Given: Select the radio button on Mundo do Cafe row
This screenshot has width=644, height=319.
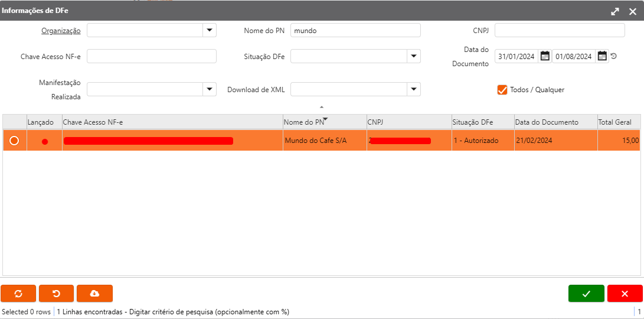Looking at the screenshot, I should click(x=14, y=141).
